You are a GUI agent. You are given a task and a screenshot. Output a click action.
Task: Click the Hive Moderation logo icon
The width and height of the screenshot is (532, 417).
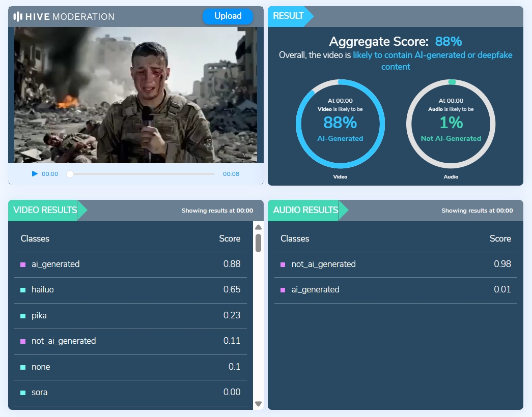pos(18,16)
